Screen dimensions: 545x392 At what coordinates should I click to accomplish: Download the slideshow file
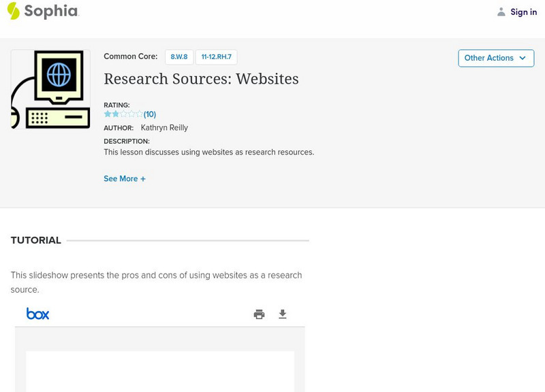(283, 314)
